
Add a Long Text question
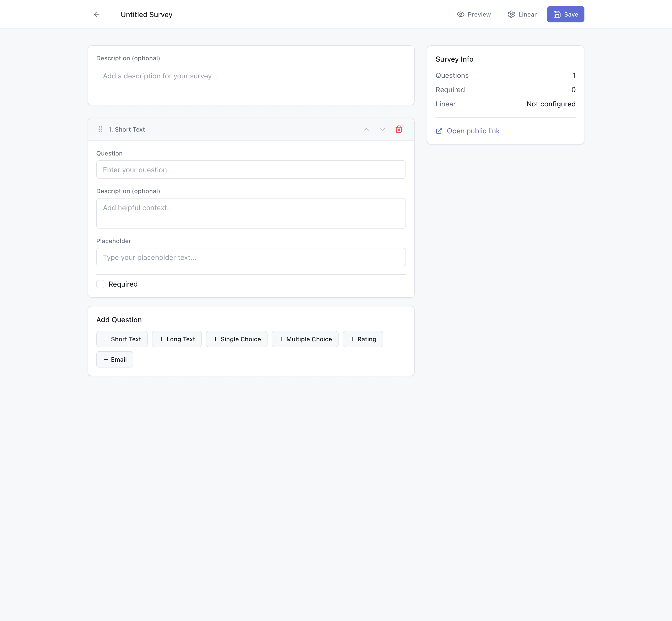click(177, 339)
